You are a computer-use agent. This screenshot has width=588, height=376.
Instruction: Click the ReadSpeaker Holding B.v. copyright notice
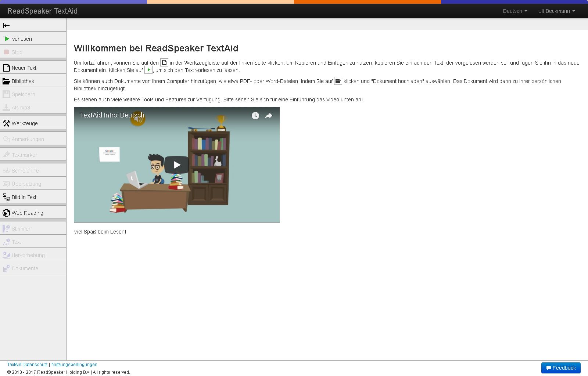pyautogui.click(x=69, y=372)
